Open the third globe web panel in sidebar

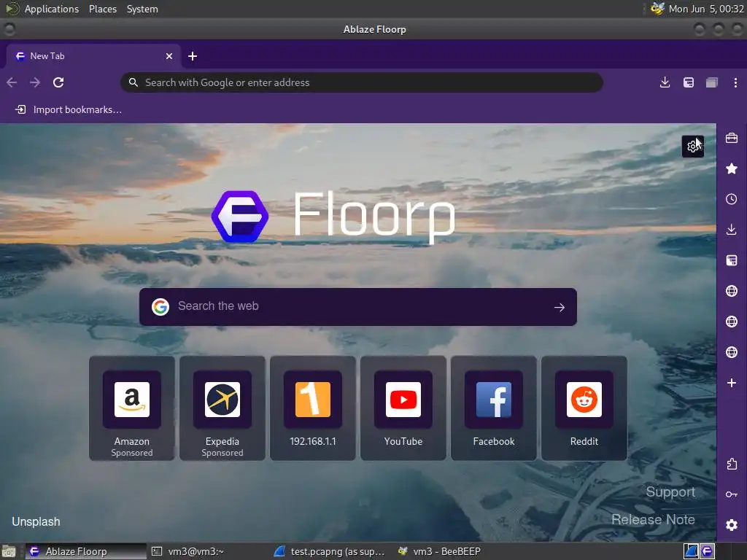(731, 352)
